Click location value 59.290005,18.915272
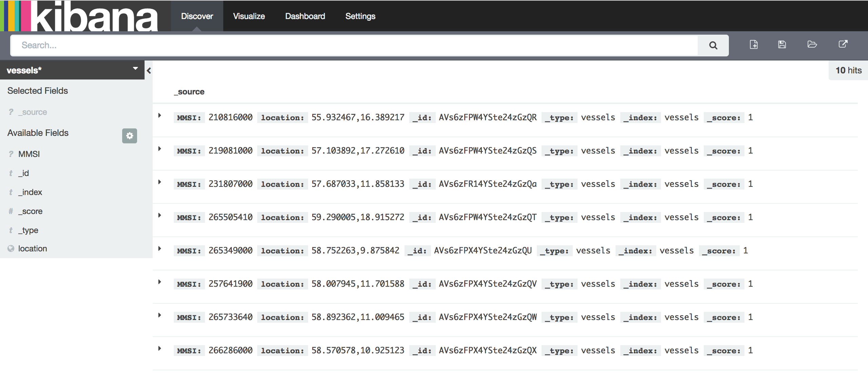Screen dimensions: 868x373 click(x=358, y=217)
